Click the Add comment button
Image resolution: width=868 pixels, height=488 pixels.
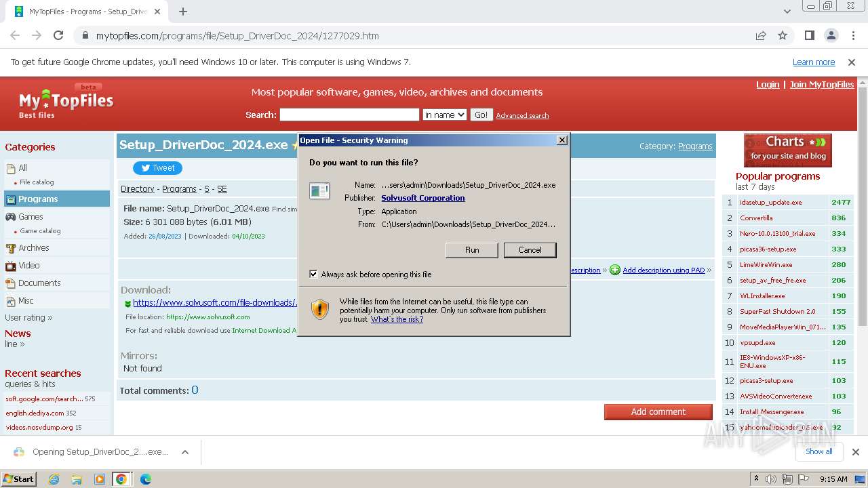pos(658,411)
